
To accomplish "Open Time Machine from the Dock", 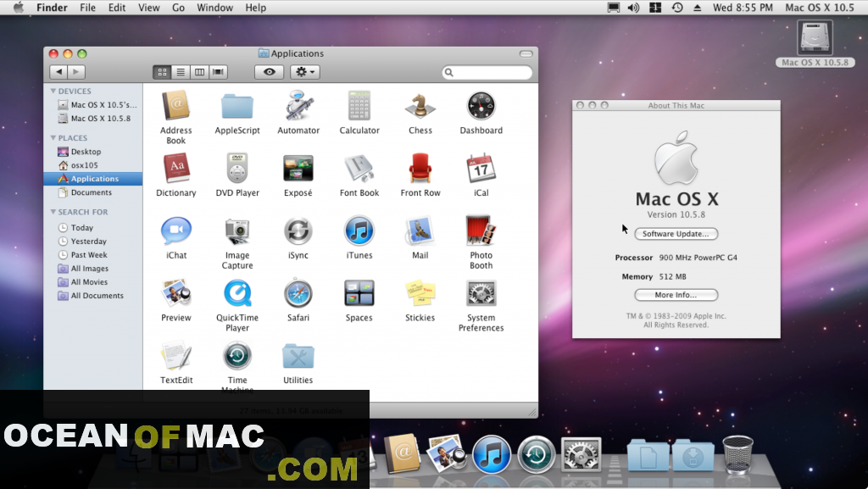I will [x=536, y=454].
